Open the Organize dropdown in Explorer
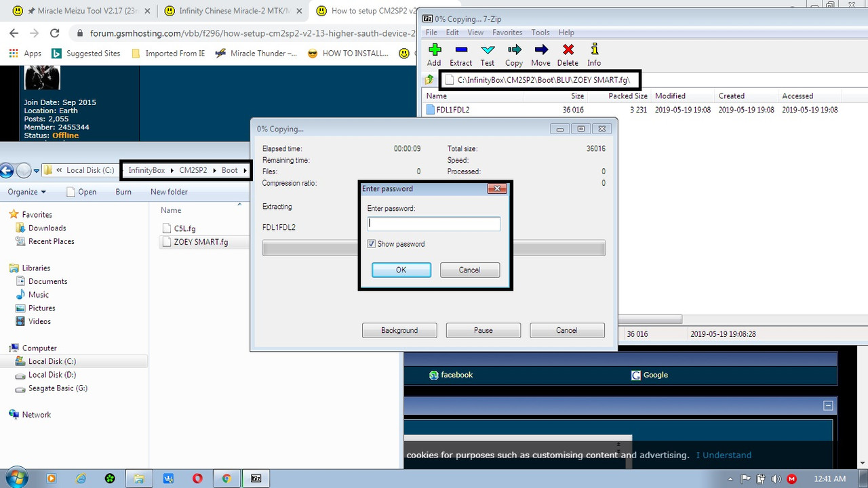Image resolution: width=868 pixels, height=488 pixels. tap(24, 192)
